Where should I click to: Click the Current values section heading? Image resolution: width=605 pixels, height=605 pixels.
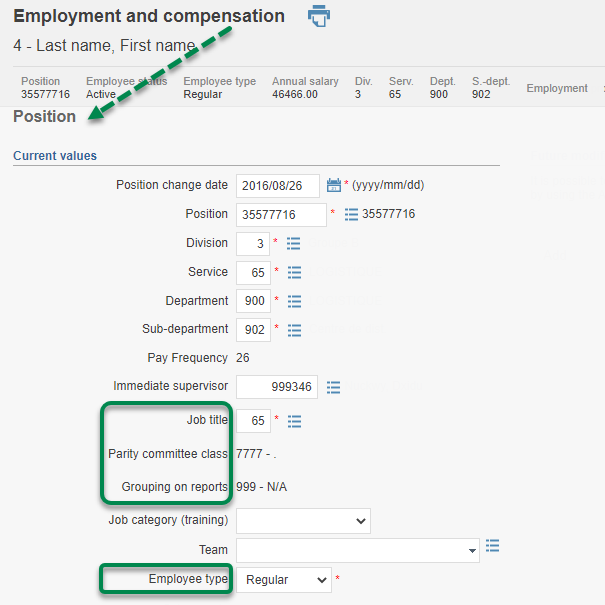coord(55,156)
